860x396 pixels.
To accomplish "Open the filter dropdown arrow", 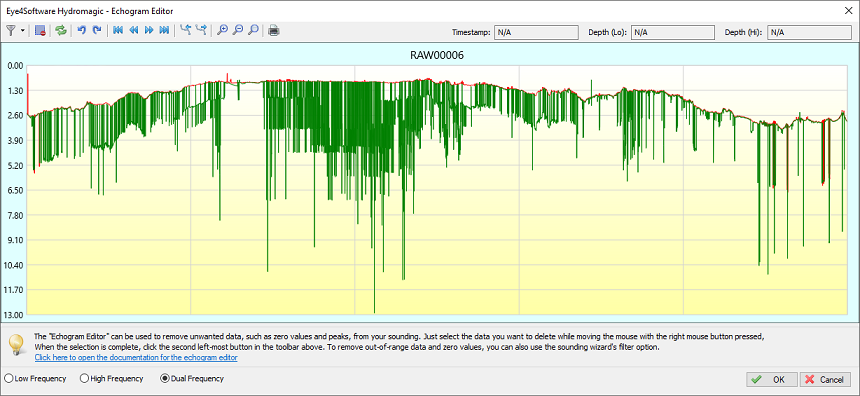I will click(x=22, y=31).
